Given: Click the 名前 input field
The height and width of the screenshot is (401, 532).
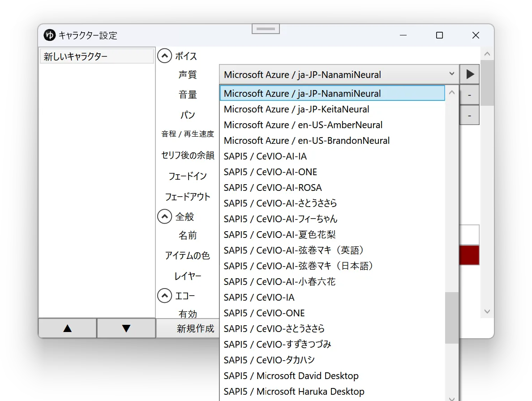Looking at the screenshot, I should (469, 235).
